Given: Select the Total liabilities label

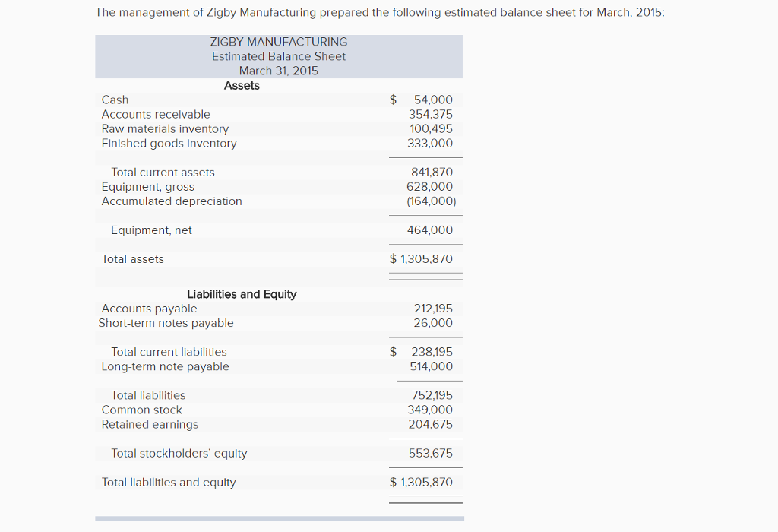Looking at the screenshot, I should coord(148,395).
